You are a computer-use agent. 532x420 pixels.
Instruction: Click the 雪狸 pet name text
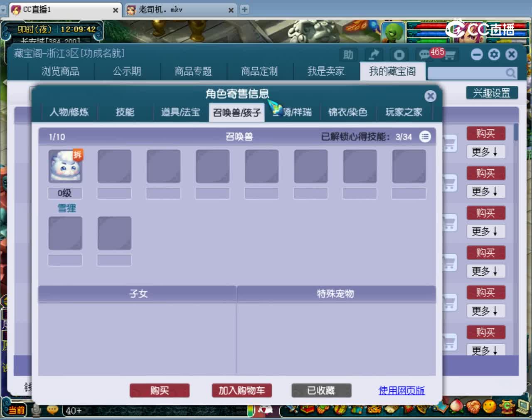(x=66, y=208)
